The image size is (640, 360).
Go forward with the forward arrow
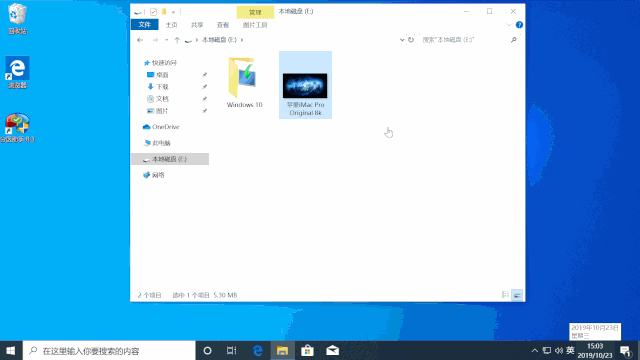[155, 40]
